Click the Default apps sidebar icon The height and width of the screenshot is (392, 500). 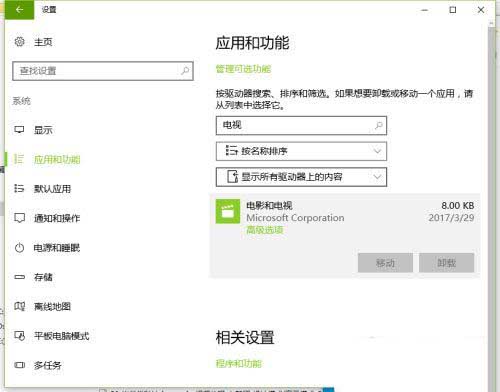click(19, 188)
